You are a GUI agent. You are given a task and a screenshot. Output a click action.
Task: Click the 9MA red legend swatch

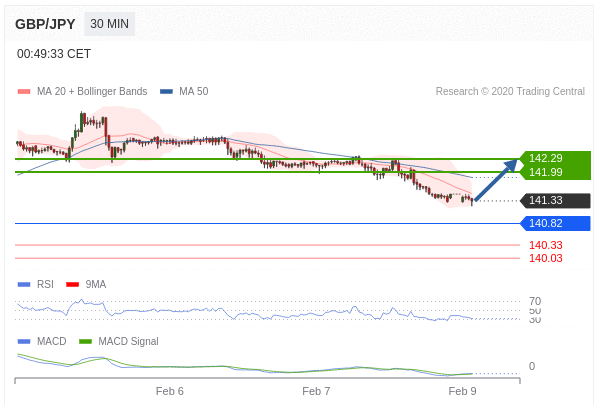click(x=73, y=284)
